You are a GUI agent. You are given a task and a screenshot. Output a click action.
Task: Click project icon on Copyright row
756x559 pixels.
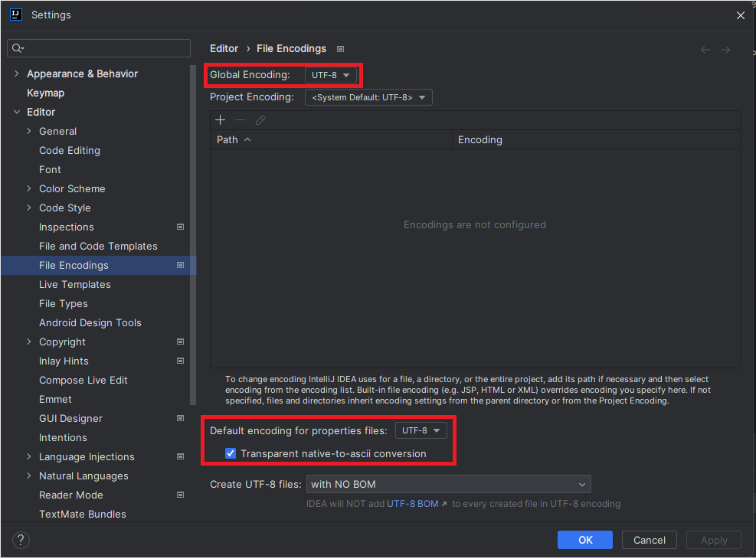(180, 342)
